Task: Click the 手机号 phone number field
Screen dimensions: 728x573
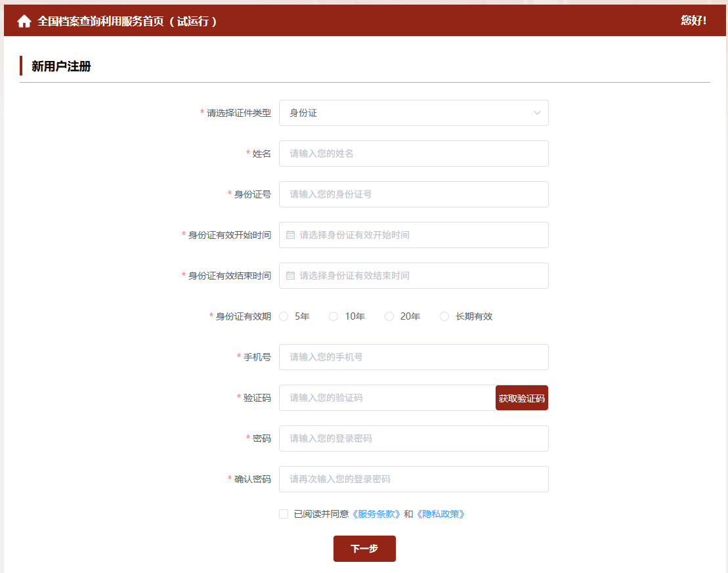Action: tap(414, 357)
